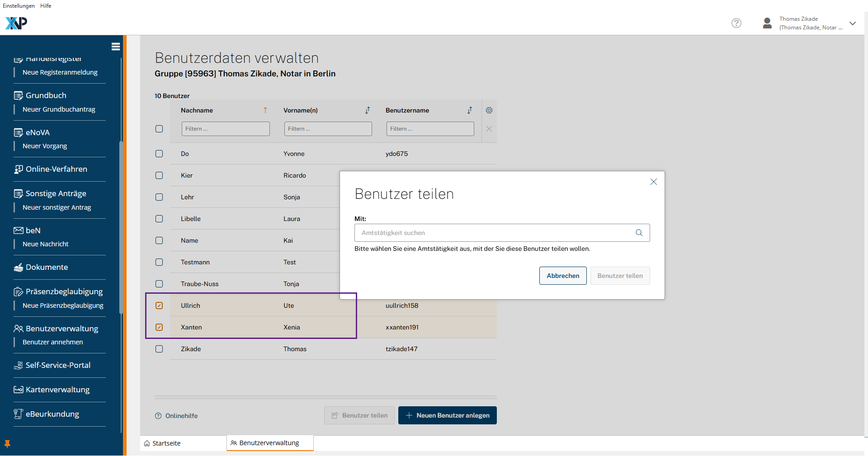Click the help question mark icon

(736, 23)
